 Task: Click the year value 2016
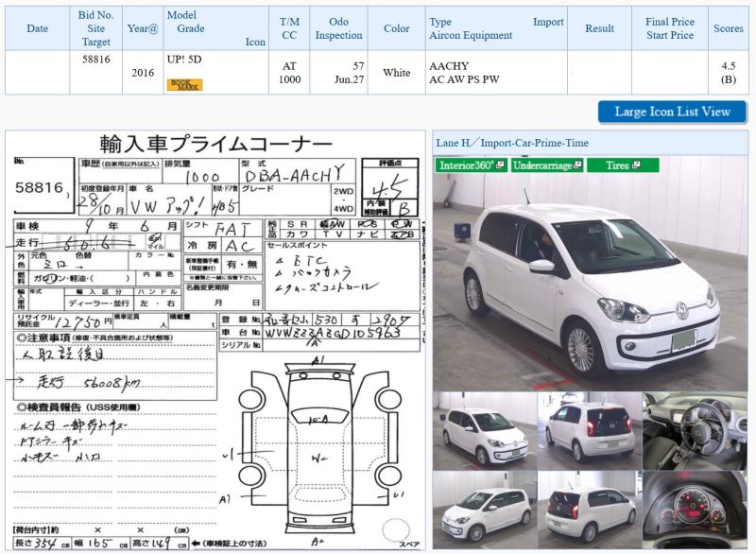pos(143,73)
